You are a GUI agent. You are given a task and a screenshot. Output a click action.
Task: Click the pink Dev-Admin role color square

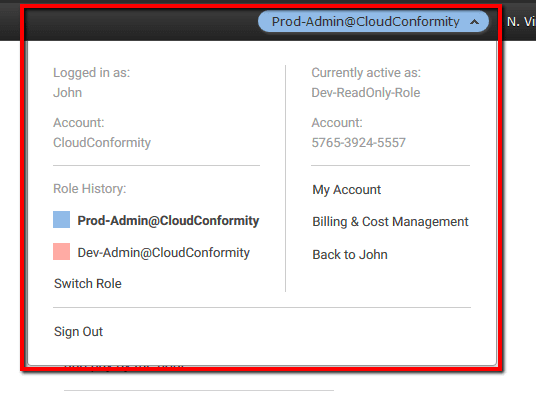[62, 252]
